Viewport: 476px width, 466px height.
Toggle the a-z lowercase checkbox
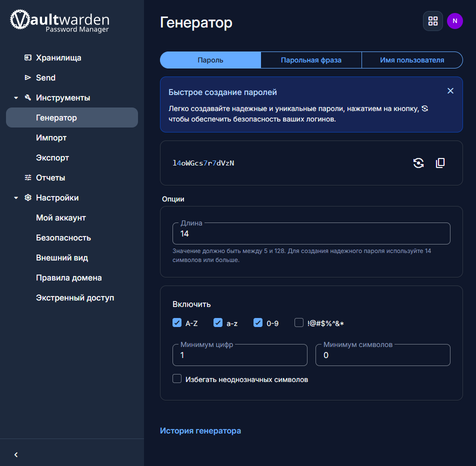coord(218,322)
